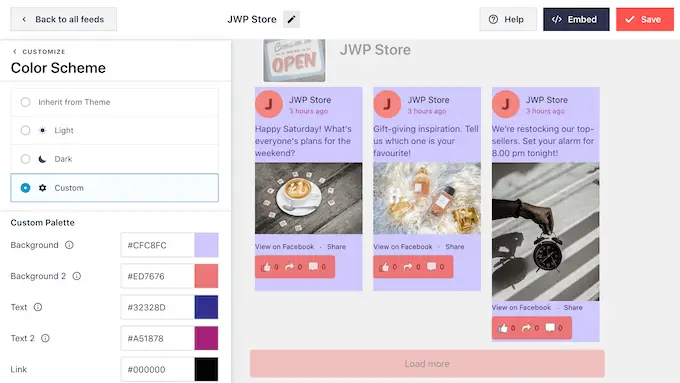
Task: Click the Color Scheme panel title
Action: coord(58,68)
